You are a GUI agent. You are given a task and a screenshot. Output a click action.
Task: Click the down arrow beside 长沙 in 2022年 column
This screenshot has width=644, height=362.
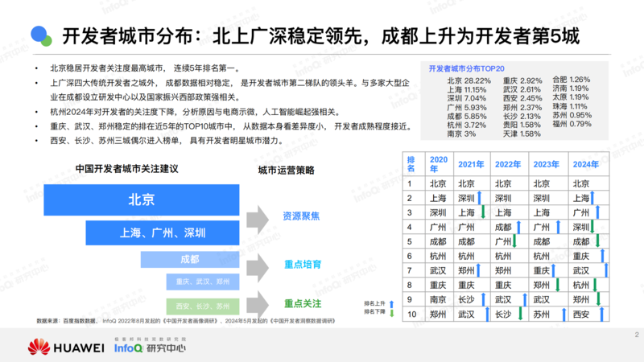pos(522,315)
